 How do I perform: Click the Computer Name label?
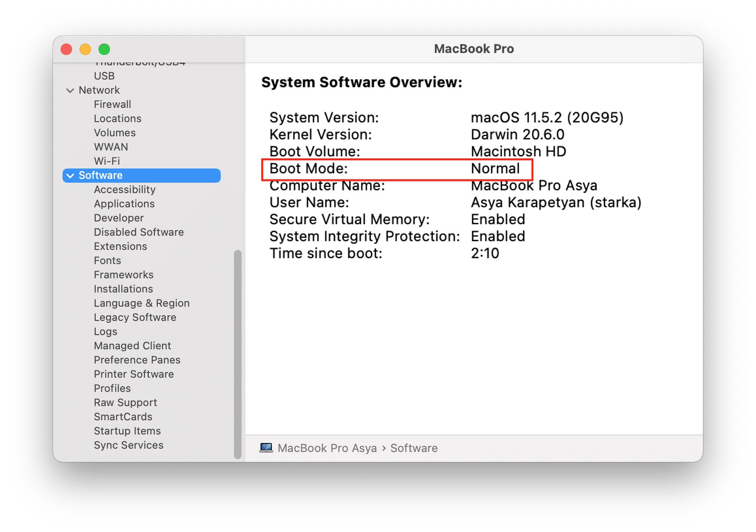click(327, 186)
